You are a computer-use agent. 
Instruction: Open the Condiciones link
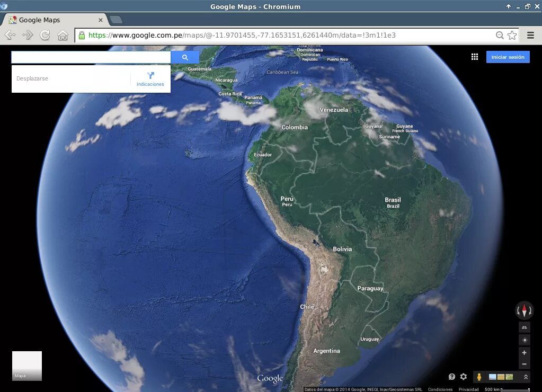click(440, 389)
